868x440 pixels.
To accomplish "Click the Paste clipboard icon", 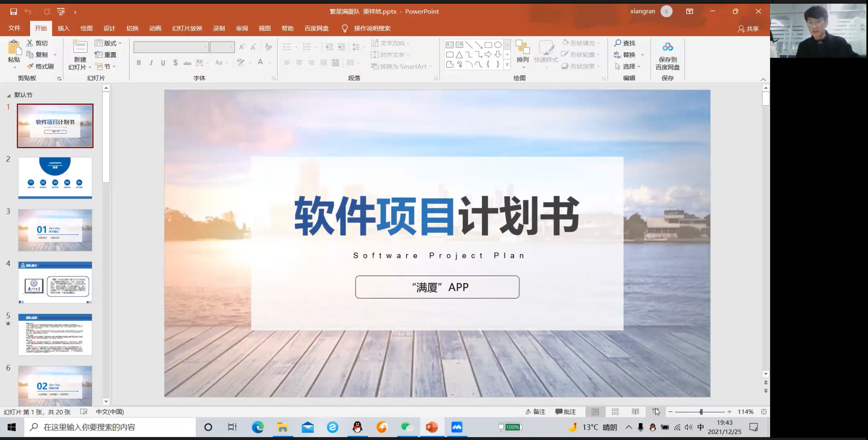I will (14, 48).
